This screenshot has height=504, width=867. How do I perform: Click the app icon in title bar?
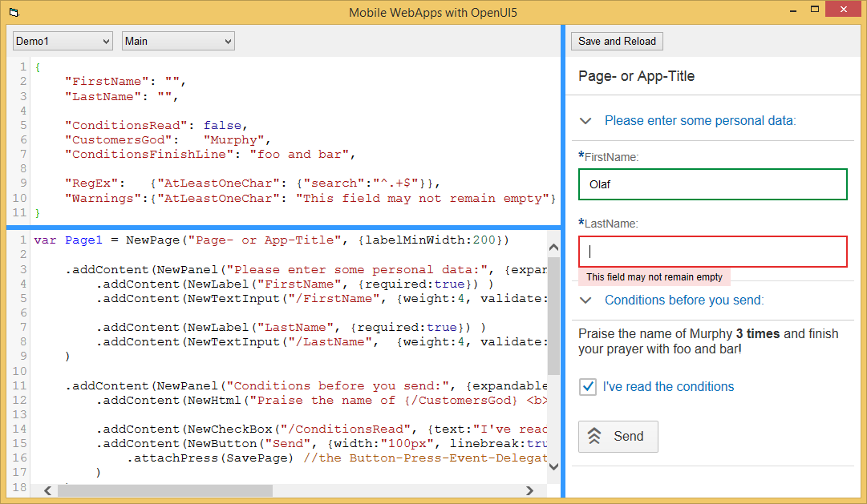13,12
